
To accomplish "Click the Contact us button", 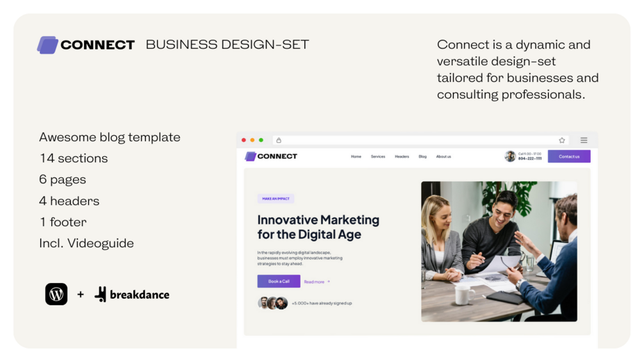I will (569, 156).
